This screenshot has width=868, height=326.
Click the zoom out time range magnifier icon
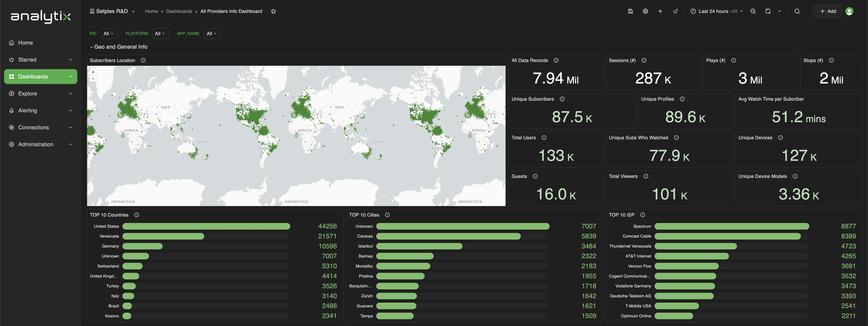(753, 11)
